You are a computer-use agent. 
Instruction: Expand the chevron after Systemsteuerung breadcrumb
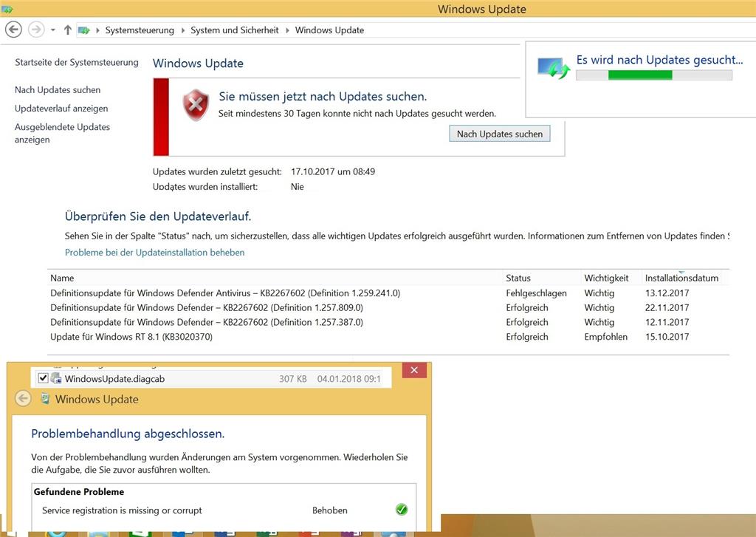click(183, 30)
